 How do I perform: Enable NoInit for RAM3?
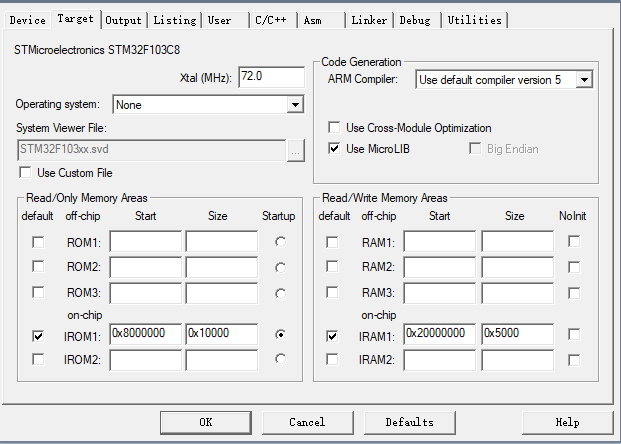574,293
